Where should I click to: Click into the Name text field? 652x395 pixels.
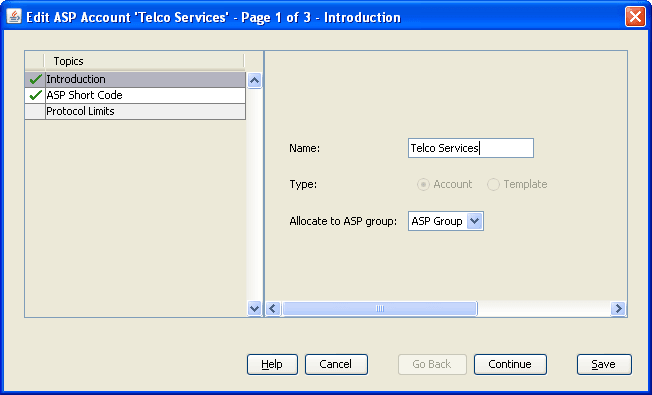point(471,148)
